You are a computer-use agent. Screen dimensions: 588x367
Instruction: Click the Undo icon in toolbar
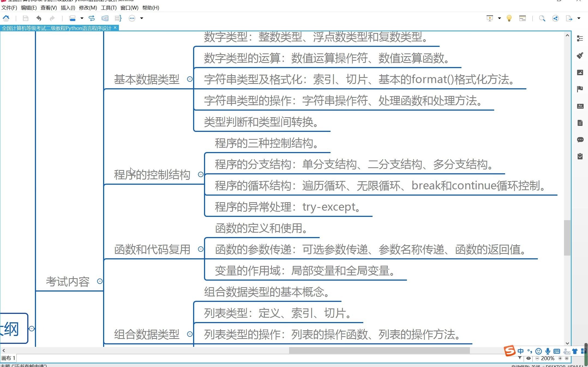point(38,18)
